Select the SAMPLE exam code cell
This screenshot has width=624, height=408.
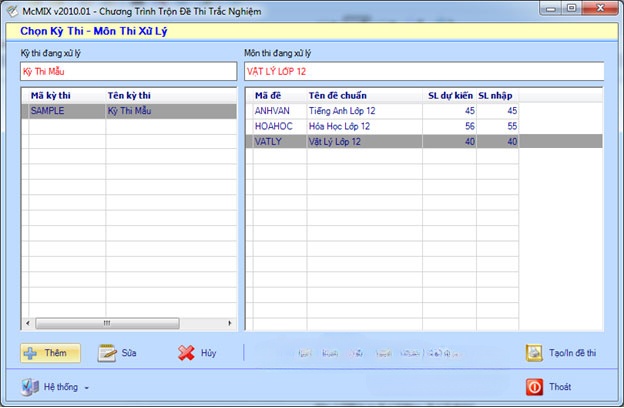pyautogui.click(x=67, y=111)
